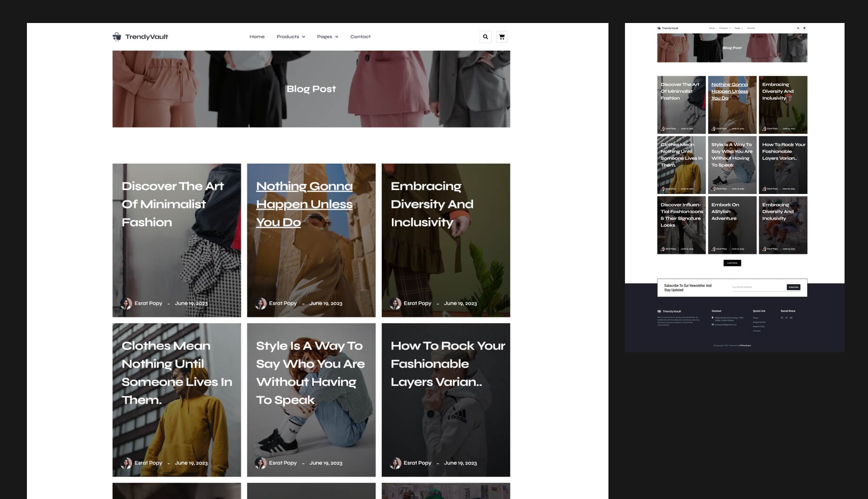Select Contact in the navigation menu
This screenshot has height=499, width=868.
[360, 36]
